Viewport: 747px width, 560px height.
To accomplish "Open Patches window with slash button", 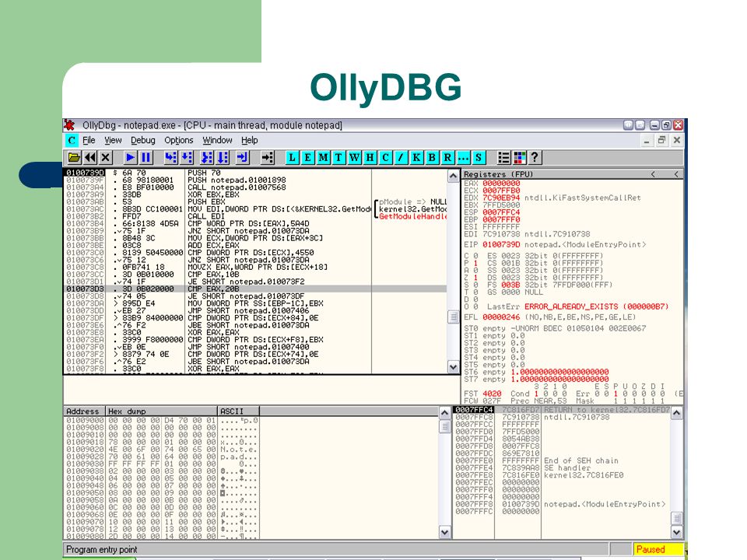I will pos(402,158).
